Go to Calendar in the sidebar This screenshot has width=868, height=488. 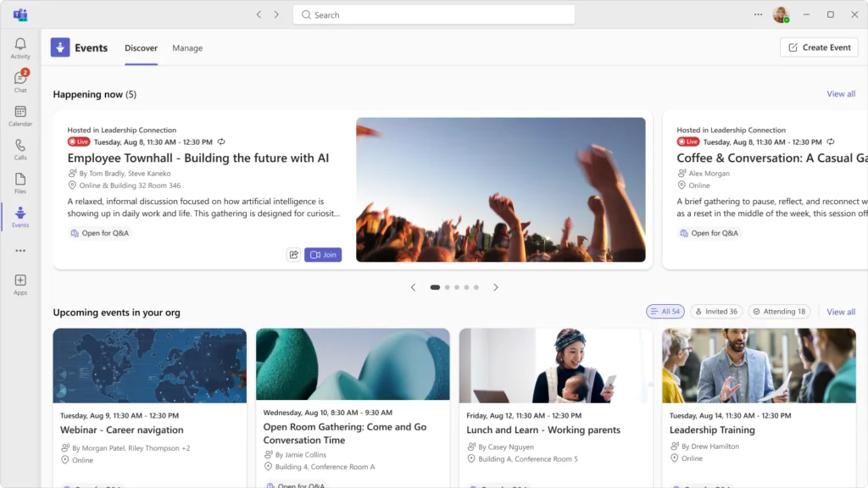click(x=20, y=115)
